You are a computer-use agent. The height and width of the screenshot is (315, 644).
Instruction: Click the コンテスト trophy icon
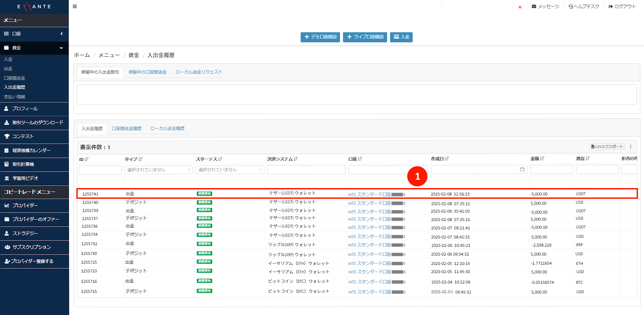pos(7,136)
